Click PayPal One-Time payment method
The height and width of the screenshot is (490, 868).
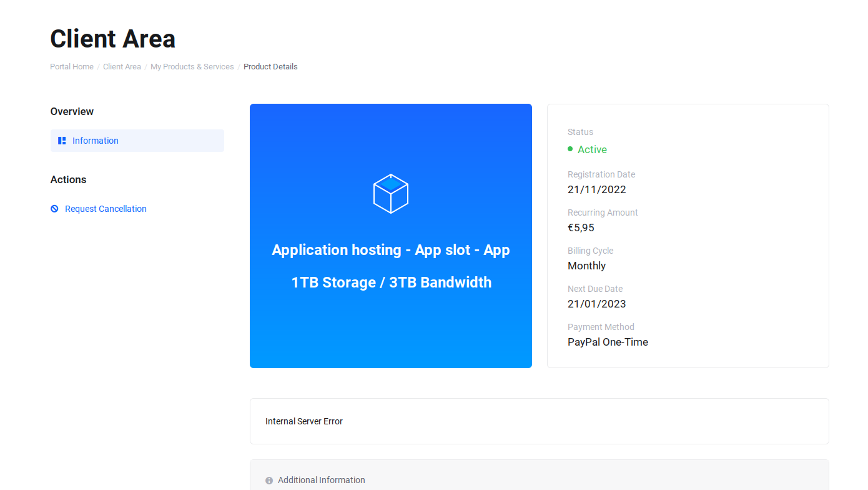(x=608, y=342)
